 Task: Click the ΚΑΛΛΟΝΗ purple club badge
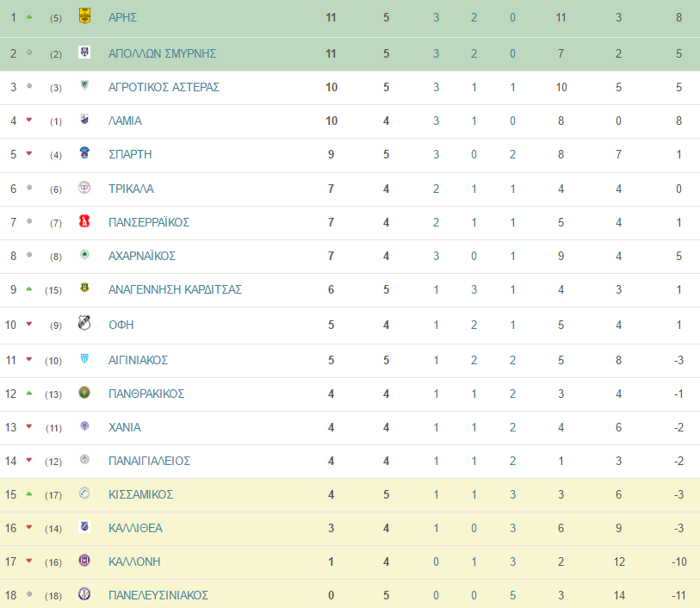click(x=84, y=561)
